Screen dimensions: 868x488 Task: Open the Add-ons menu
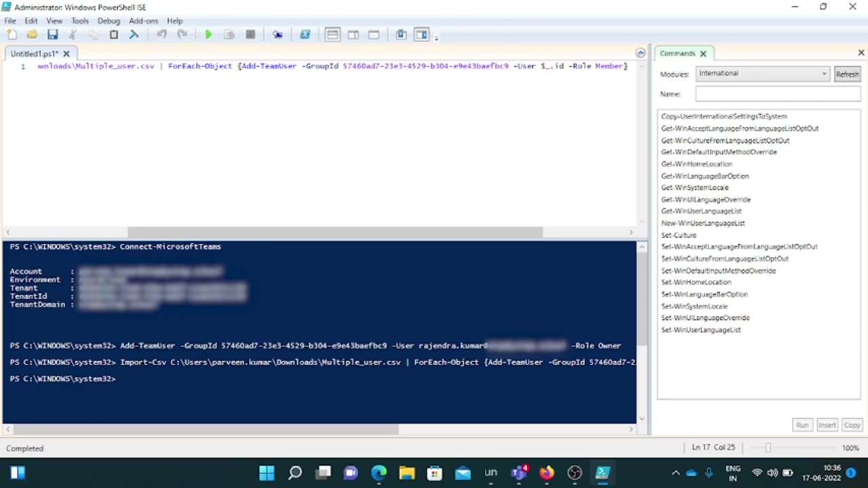pyautogui.click(x=143, y=21)
